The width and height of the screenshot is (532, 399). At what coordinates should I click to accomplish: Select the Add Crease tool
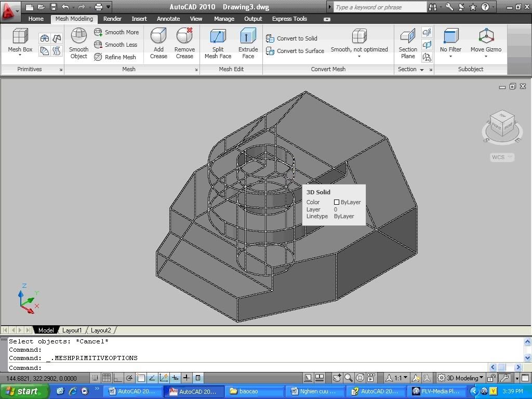tap(158, 36)
